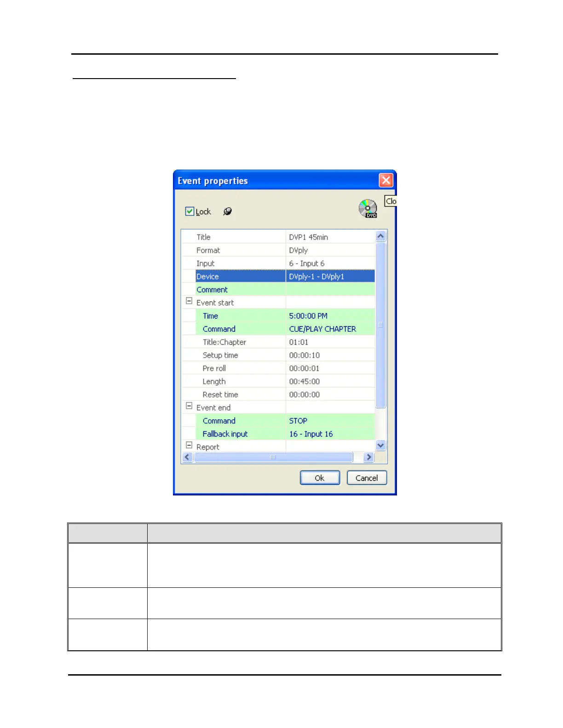Select the Reset time label
The height and width of the screenshot is (728, 563).
(x=220, y=395)
